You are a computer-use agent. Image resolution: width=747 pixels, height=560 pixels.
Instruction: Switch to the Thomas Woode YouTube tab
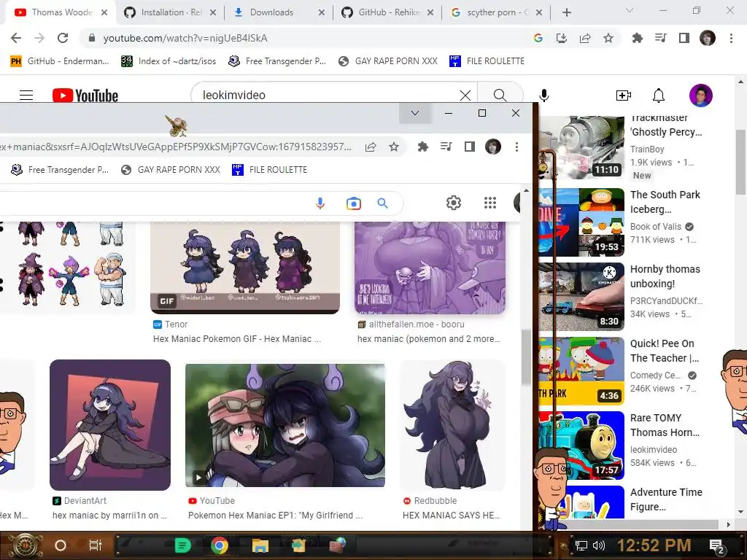[x=61, y=12]
